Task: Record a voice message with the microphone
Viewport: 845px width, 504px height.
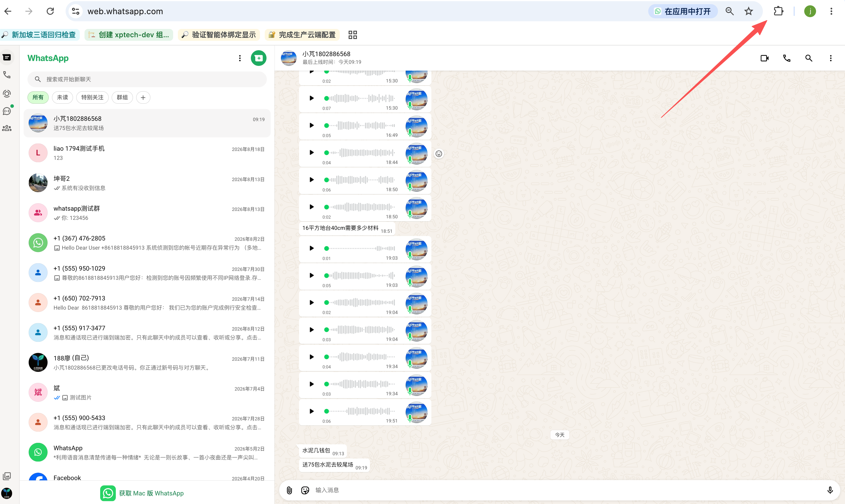Action: 830,490
